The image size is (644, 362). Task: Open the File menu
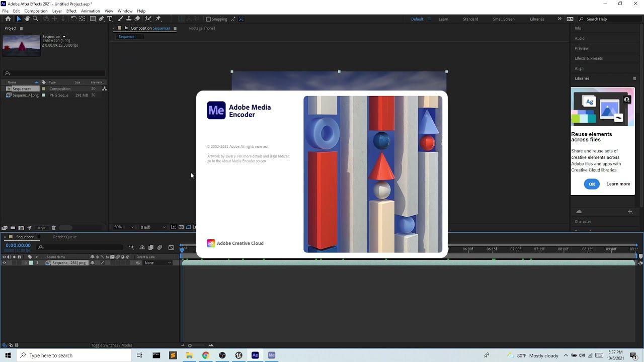pyautogui.click(x=5, y=11)
